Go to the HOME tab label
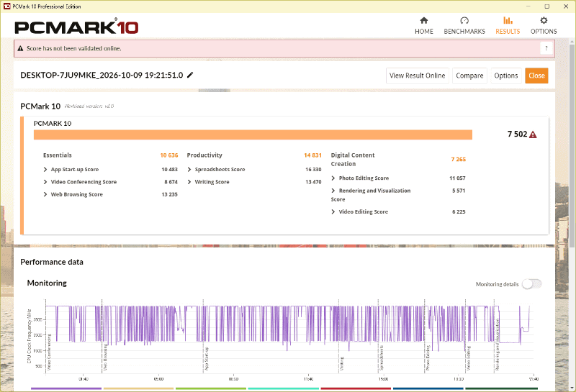The image size is (576, 392). coord(424,32)
